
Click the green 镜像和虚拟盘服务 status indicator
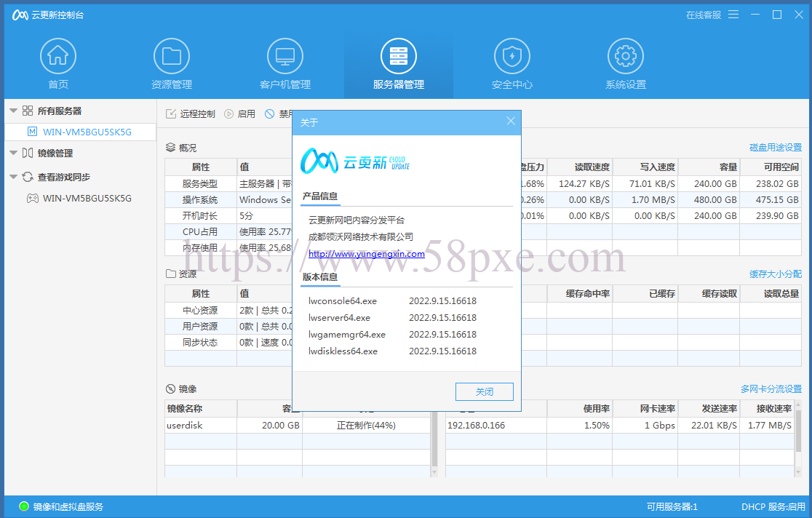coord(24,506)
